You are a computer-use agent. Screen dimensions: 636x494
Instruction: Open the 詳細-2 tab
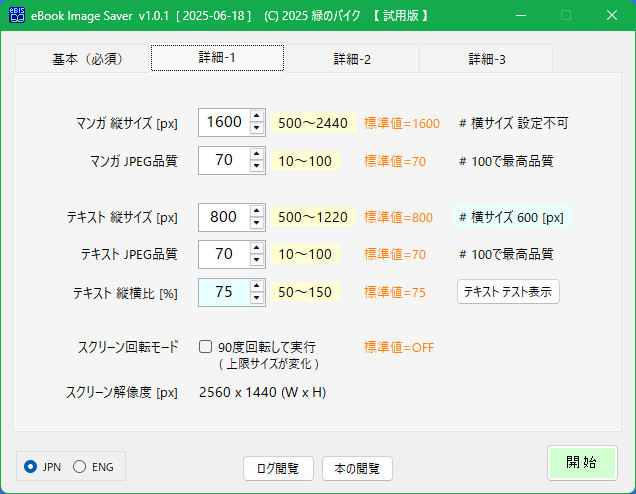click(352, 59)
